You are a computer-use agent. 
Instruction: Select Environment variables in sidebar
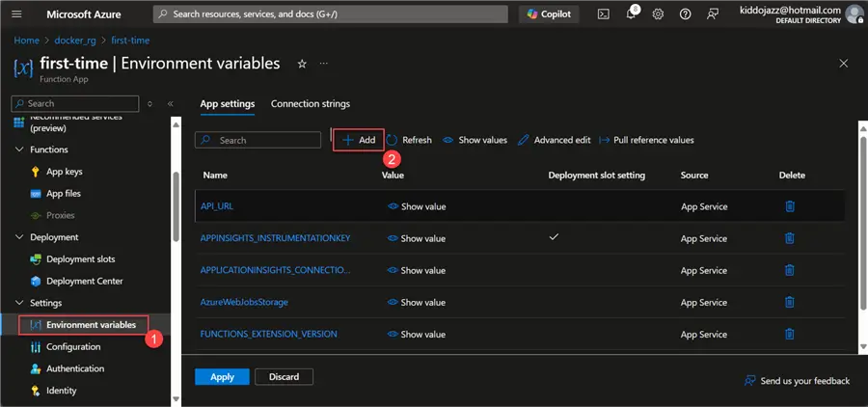coord(84,324)
